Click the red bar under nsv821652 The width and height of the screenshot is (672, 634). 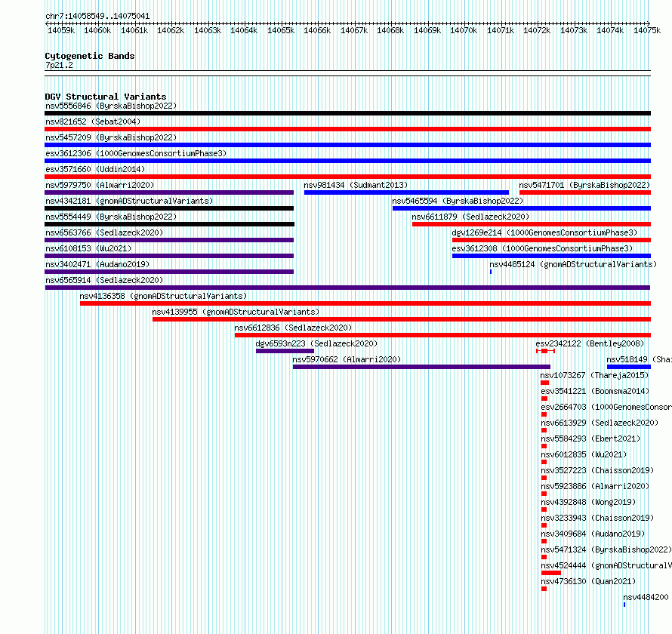[x=347, y=129]
